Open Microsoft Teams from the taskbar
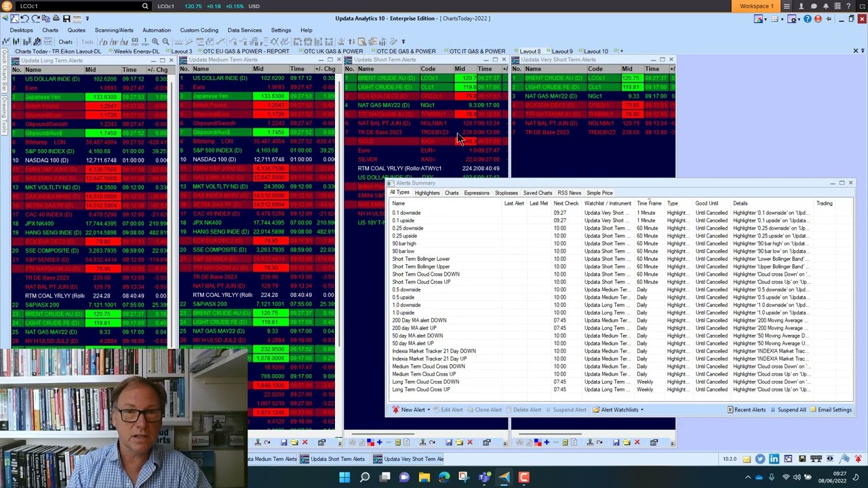868x488 pixels. 484,477
